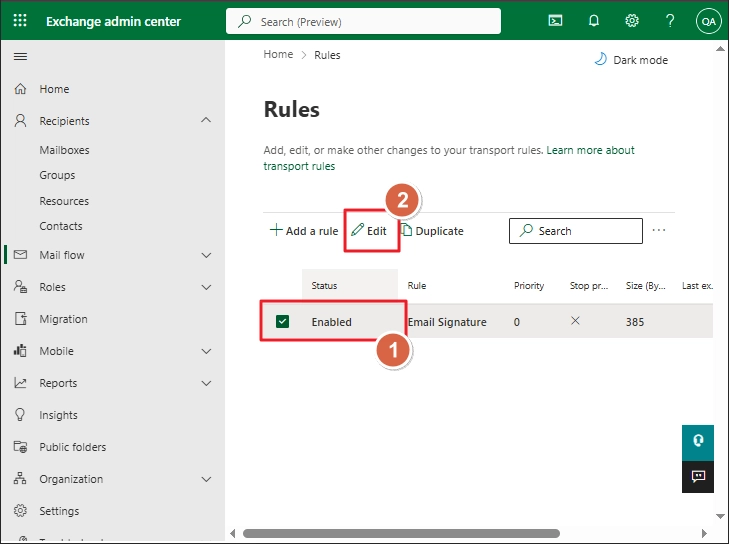Open the help question mark
Screen dimensions: 729x544
click(x=669, y=20)
